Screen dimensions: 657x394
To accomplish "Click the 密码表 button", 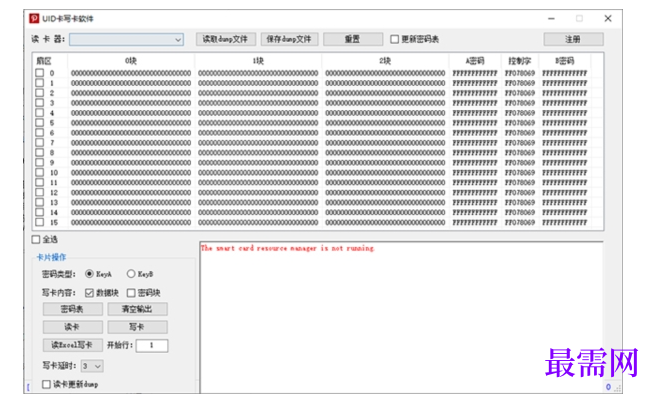I will tap(72, 309).
